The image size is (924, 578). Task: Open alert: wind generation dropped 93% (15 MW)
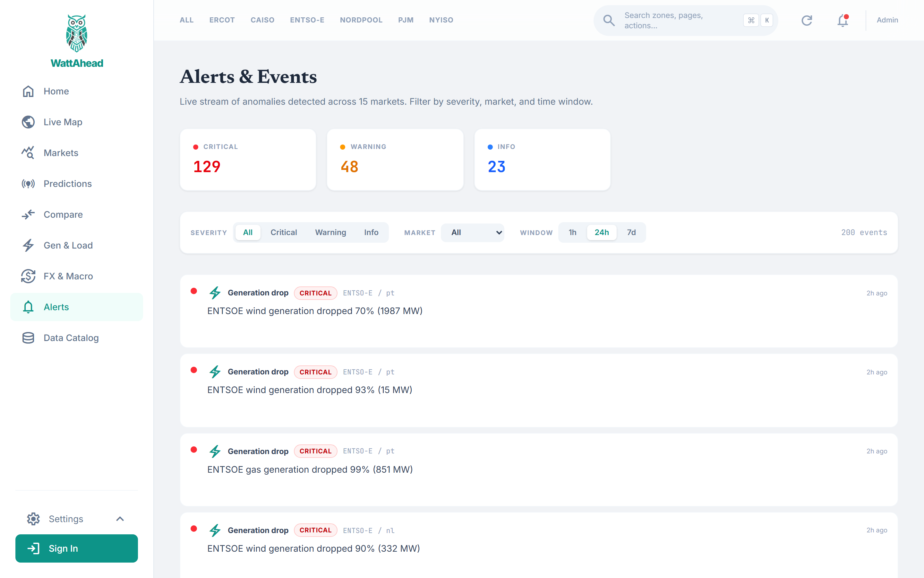coord(539,390)
